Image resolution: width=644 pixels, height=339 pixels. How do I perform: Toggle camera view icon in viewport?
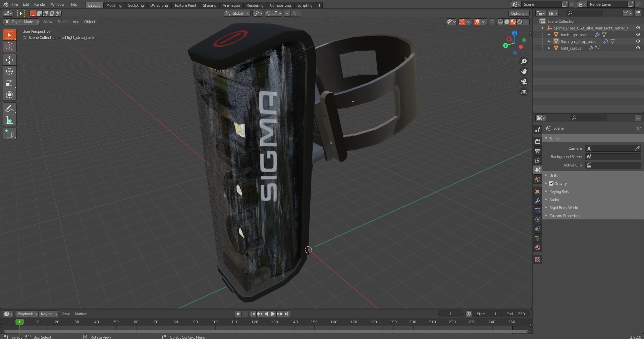coord(524,82)
